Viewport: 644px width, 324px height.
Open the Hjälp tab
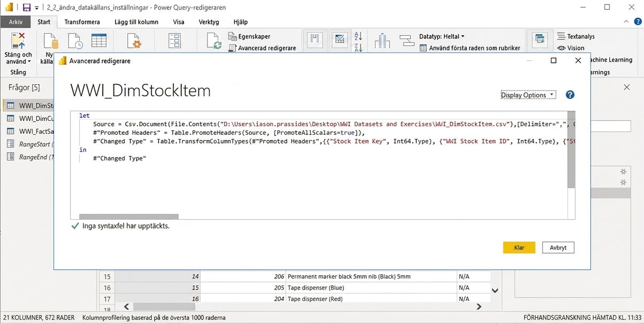point(240,22)
